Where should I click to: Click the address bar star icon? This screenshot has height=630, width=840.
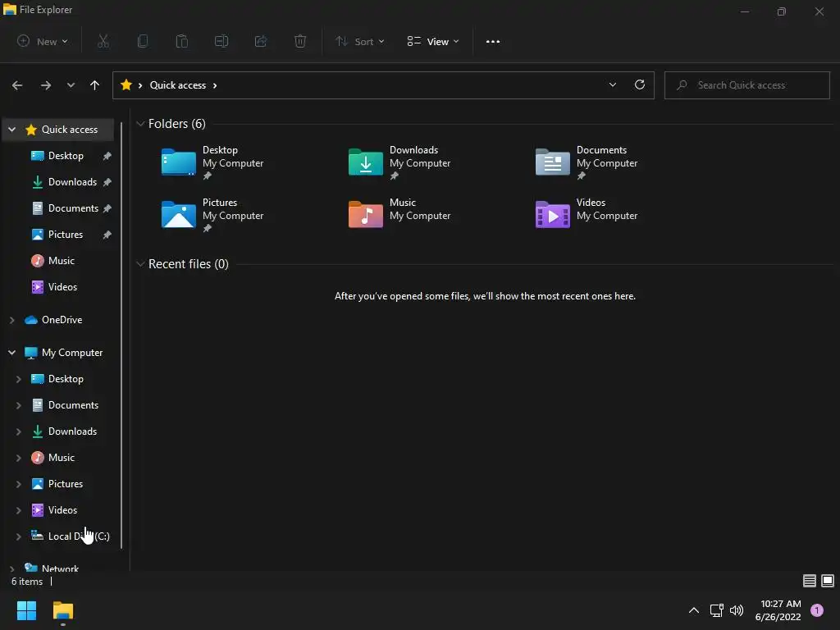click(126, 84)
